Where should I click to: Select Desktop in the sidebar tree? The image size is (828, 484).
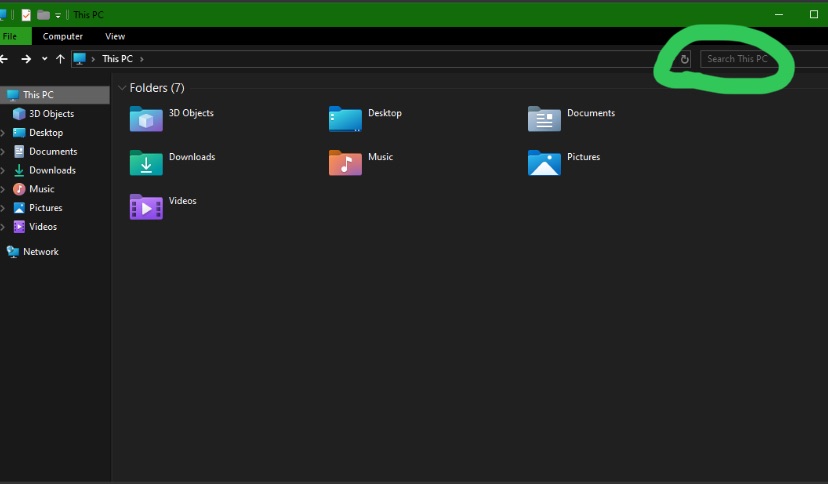click(x=46, y=132)
